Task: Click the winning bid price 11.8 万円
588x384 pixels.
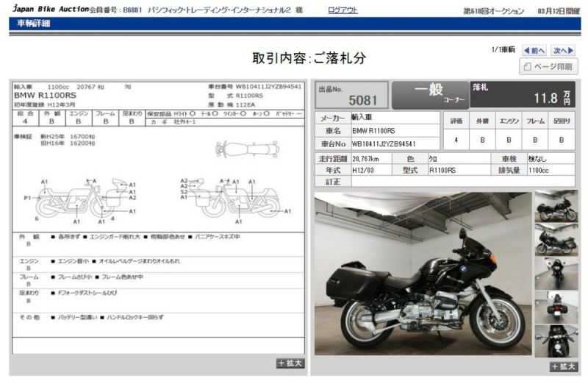Action: coord(552,98)
